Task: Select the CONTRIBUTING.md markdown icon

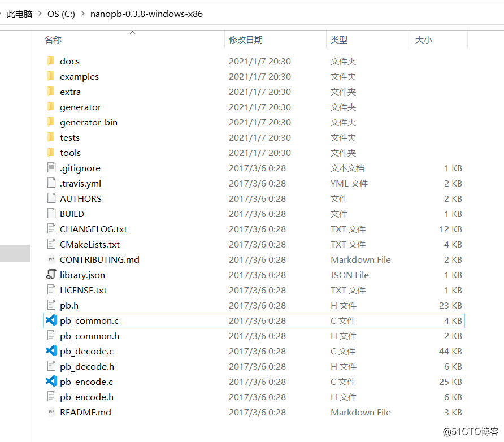Action: (51, 259)
